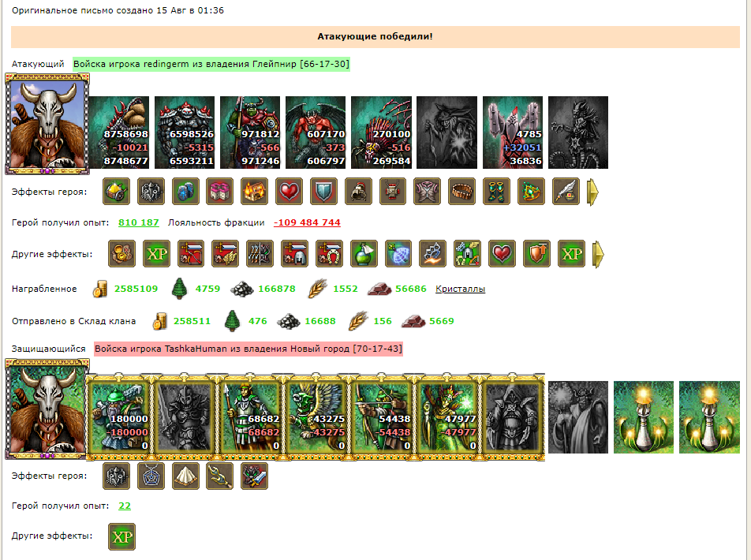751x560 pixels.
Task: Click the attacker hero skull portrait
Action: (x=47, y=124)
